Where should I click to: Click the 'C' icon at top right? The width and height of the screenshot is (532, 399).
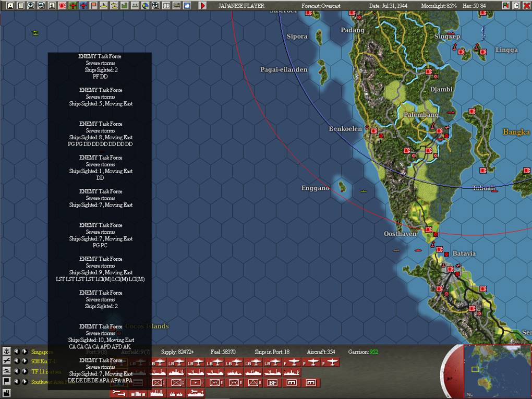click(x=516, y=5)
